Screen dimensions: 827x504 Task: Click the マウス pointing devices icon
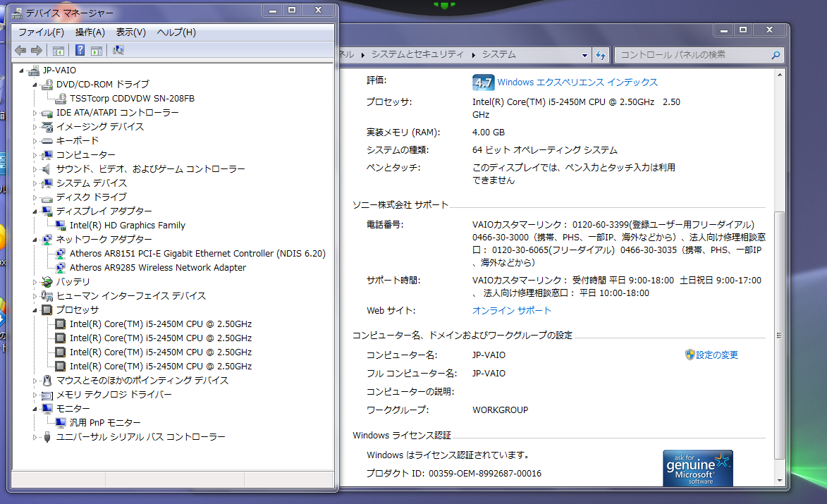click(x=47, y=380)
